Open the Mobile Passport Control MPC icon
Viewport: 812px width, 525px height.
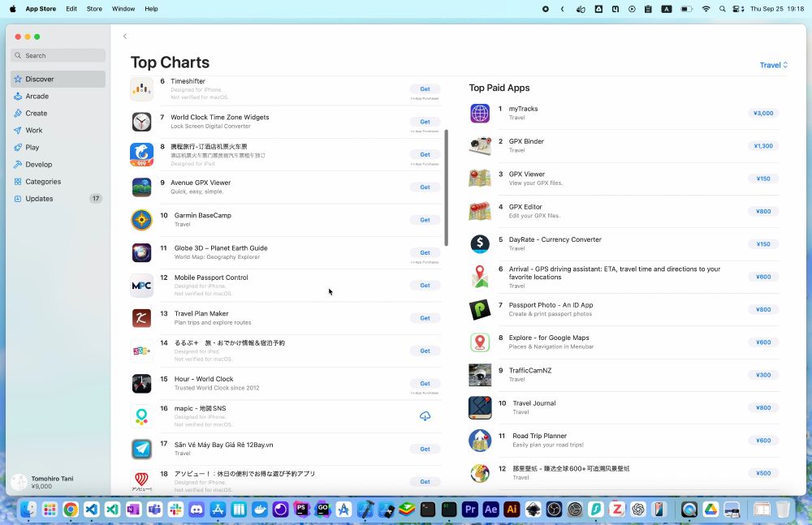tap(141, 286)
